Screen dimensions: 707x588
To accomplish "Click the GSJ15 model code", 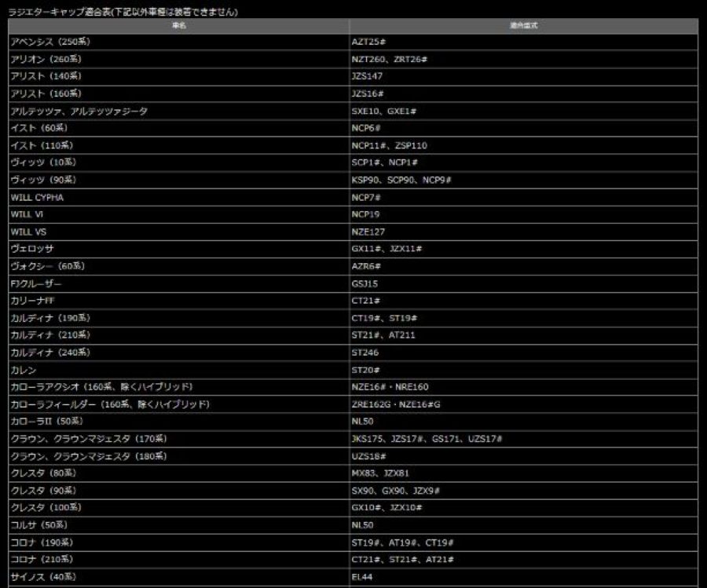I will (x=364, y=283).
